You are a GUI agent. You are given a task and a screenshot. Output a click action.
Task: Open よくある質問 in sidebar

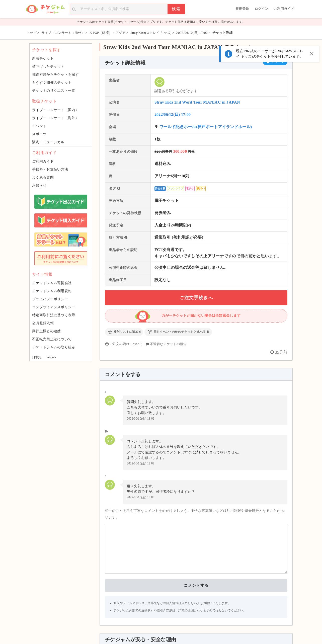(x=43, y=178)
